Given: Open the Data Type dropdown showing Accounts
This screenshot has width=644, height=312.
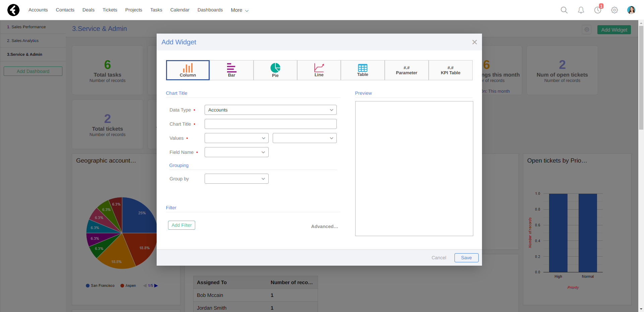Looking at the screenshot, I should [x=270, y=110].
